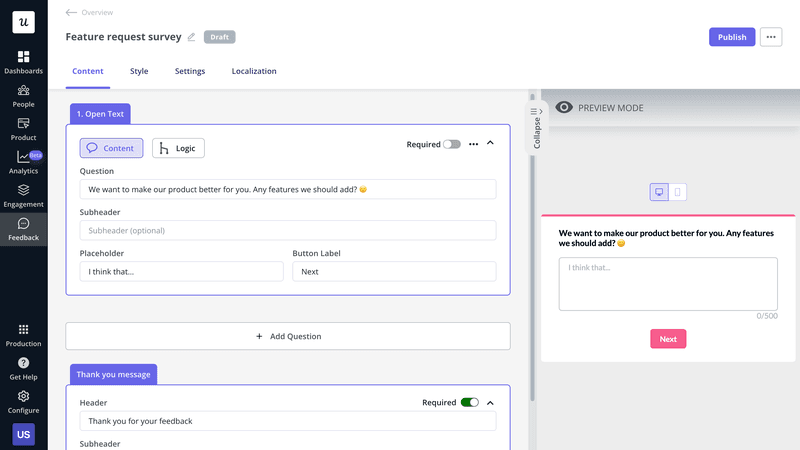This screenshot has height=450, width=800.
Task: Open more options beside Publish
Action: [x=770, y=37]
